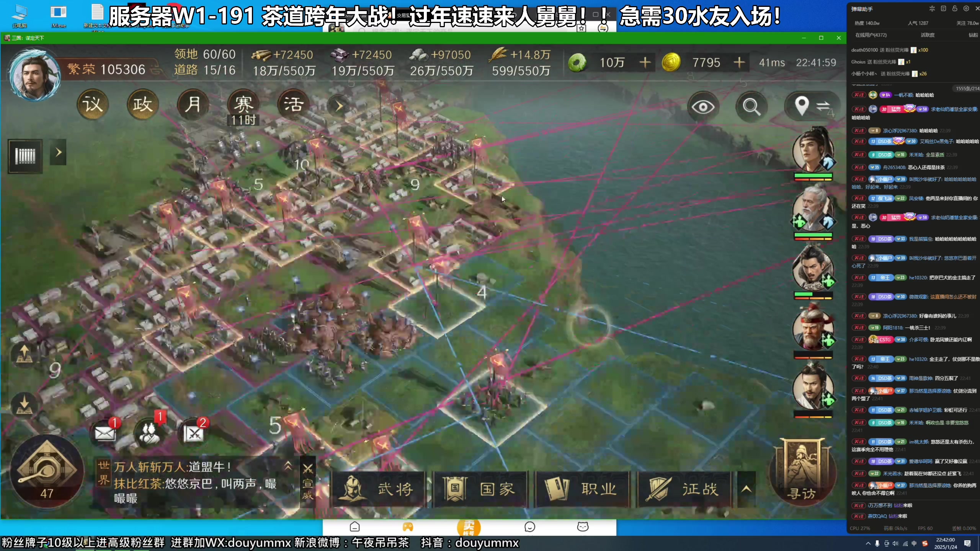This screenshot has height=551, width=980.
Task: Click the 繁荣 105306 prosperity label
Action: [x=106, y=69]
